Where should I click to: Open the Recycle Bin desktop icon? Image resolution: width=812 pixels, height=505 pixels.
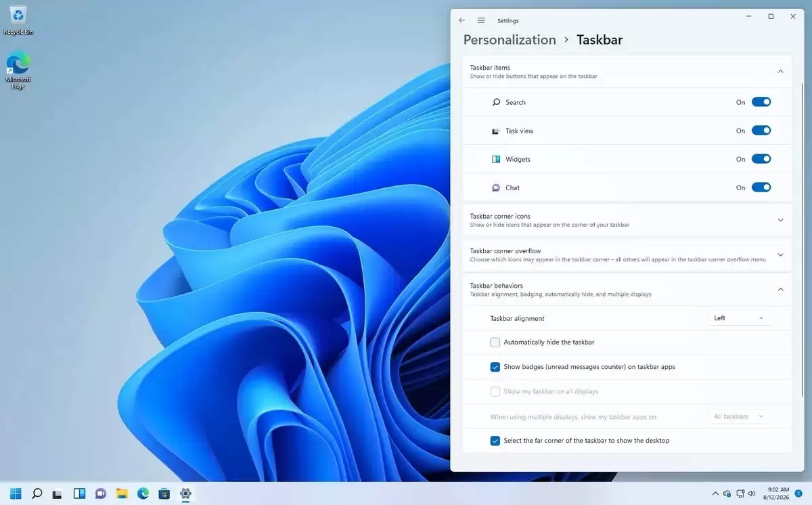(18, 20)
